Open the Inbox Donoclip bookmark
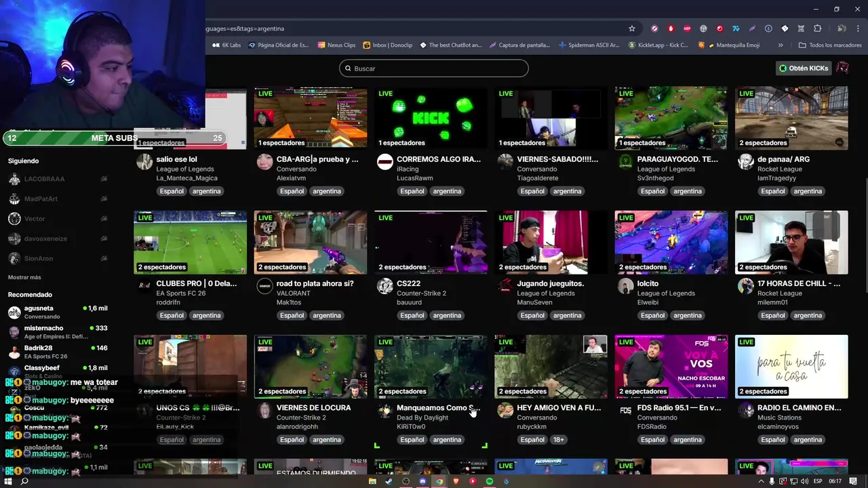Viewport: 868px width, 488px height. tap(387, 45)
